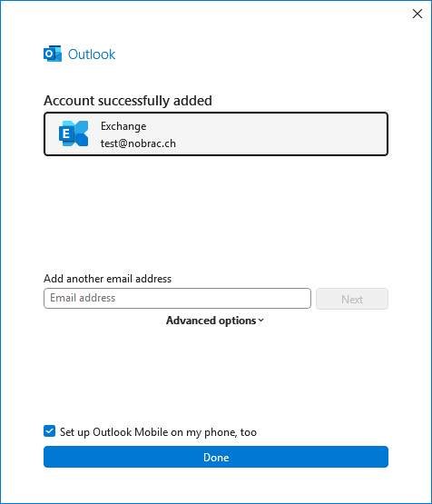The height and width of the screenshot is (504, 432).
Task: Click the small chevron after Advanced options
Action: point(260,321)
